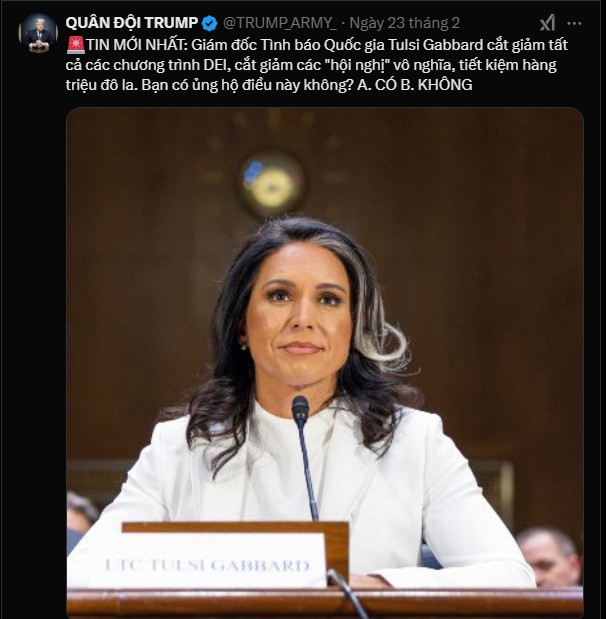Click the TIN MỚI NHẤT headline text
Screen dimensions: 606x619
pos(137,45)
